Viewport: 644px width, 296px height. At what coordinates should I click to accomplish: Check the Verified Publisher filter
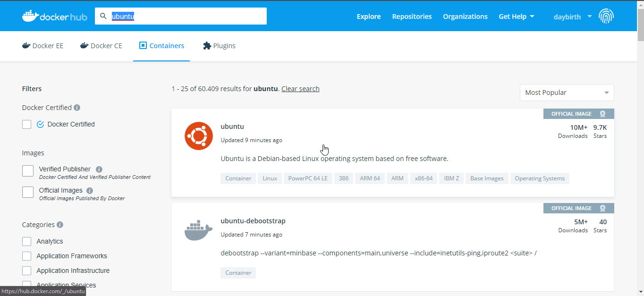click(28, 171)
